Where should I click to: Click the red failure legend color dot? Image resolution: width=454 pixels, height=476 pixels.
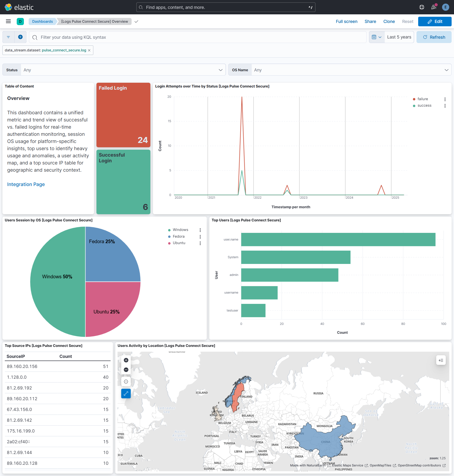click(414, 99)
